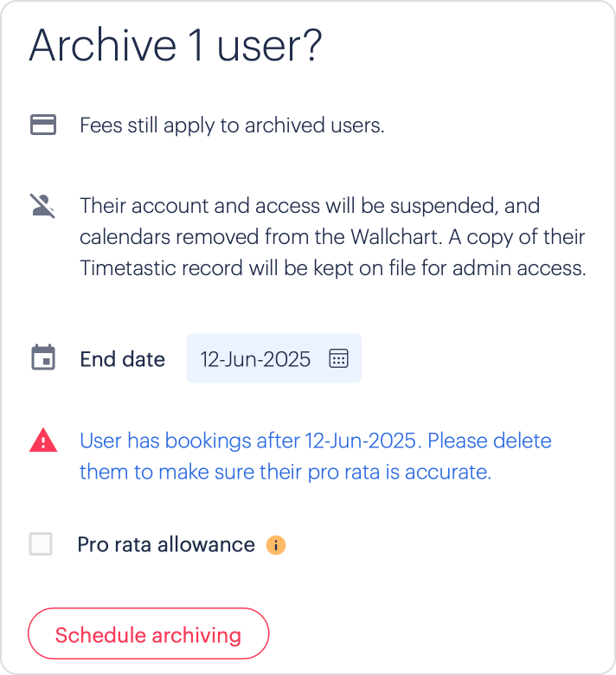616x675 pixels.
Task: Click 'Timetastic record will be kept' text line
Action: (333, 268)
